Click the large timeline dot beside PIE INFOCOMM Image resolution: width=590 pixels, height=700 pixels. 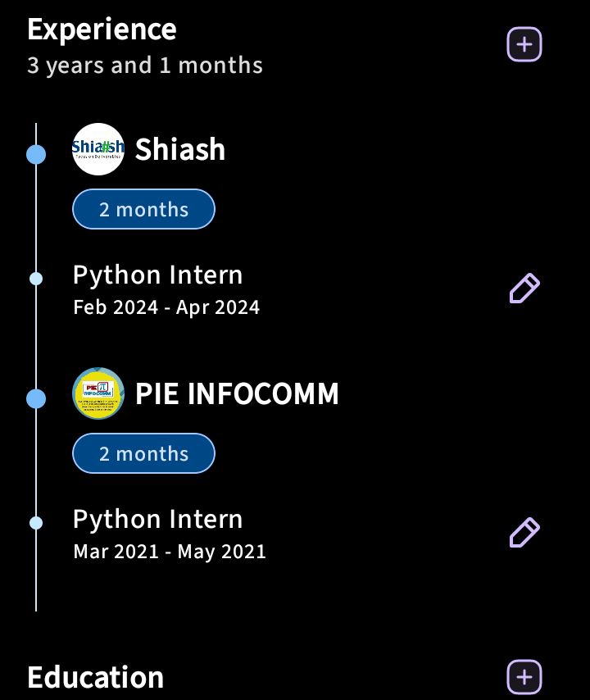(x=36, y=398)
